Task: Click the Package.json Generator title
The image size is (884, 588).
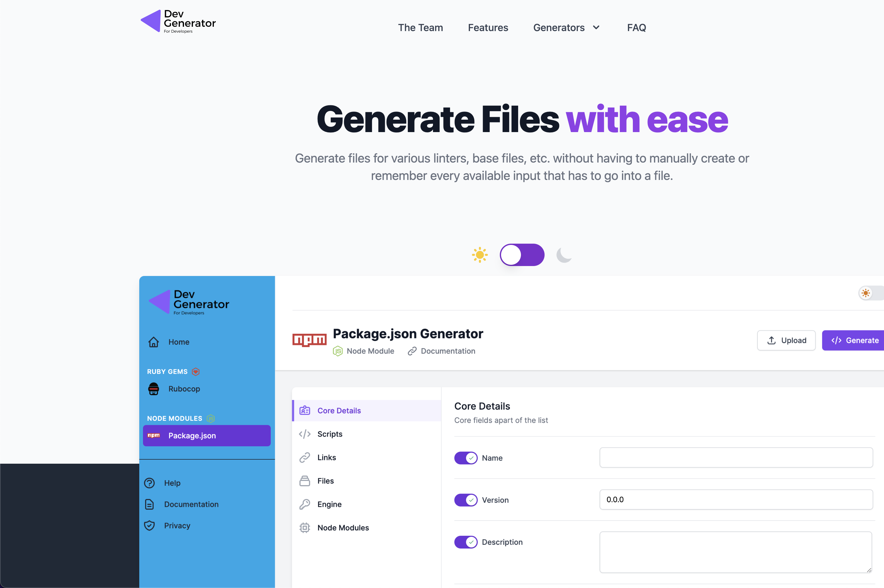Action: click(408, 333)
